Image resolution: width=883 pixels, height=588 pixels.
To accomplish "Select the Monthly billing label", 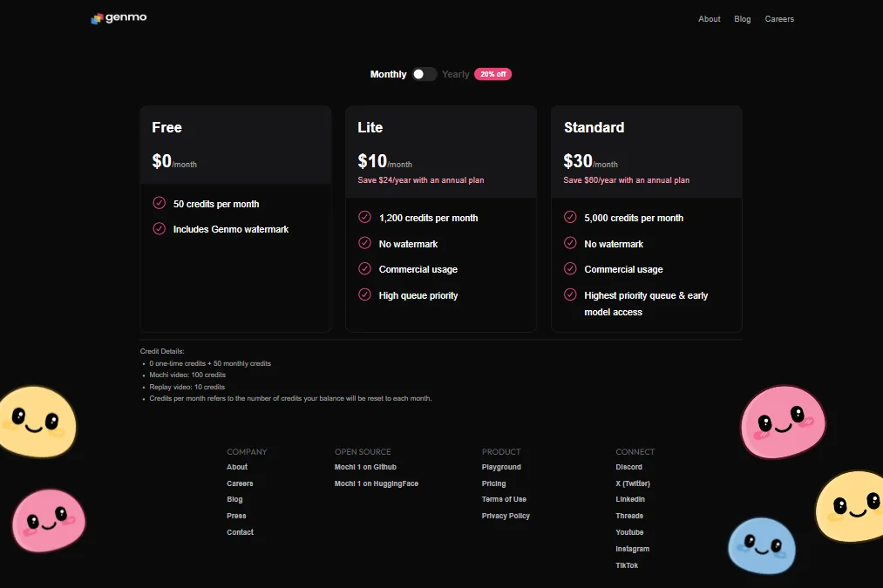I will [388, 74].
